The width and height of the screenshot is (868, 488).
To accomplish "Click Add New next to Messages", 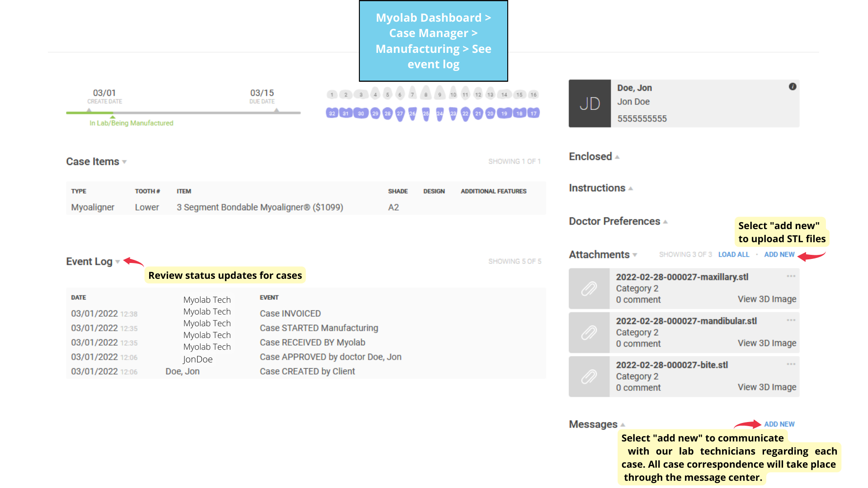I will pyautogui.click(x=779, y=424).
